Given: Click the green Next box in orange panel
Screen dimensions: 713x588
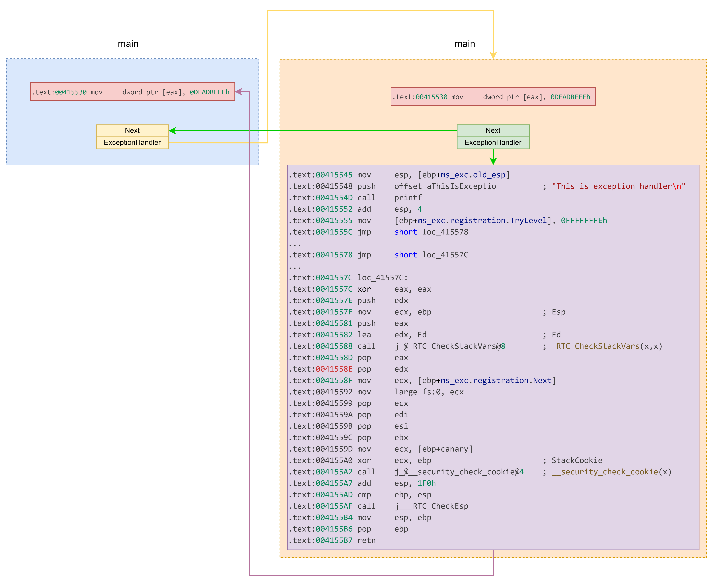Looking at the screenshot, I should tap(493, 131).
